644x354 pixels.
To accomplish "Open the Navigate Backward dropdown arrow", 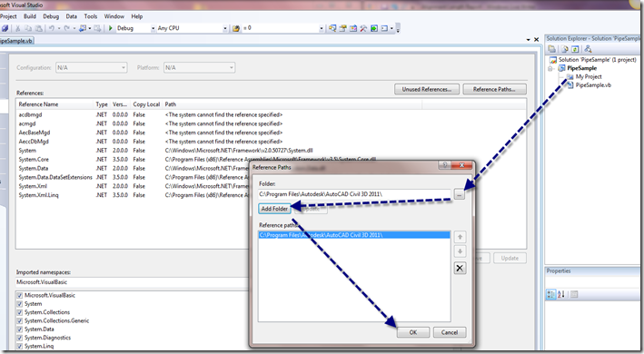I will pos(90,28).
